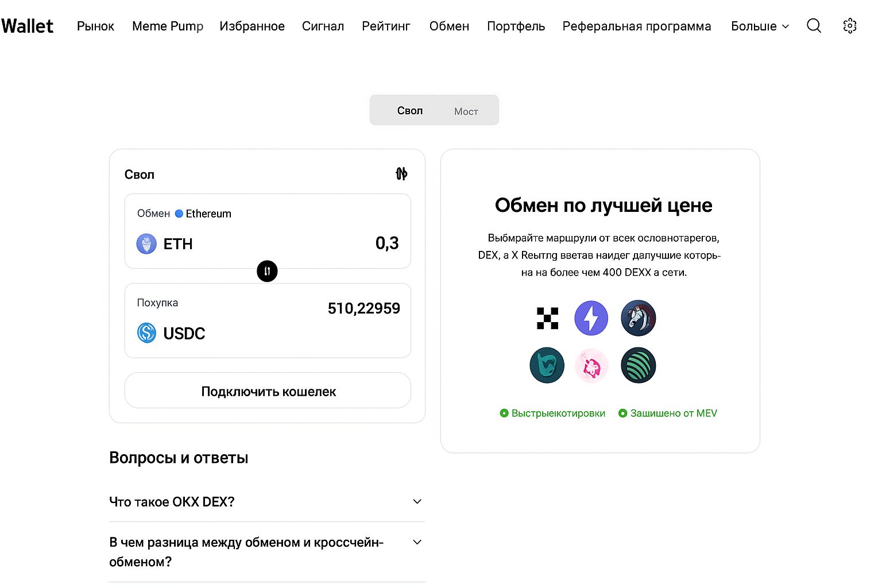This screenshot has height=588, width=882.
Task: Switch to the Мост tab
Action: pyautogui.click(x=466, y=110)
